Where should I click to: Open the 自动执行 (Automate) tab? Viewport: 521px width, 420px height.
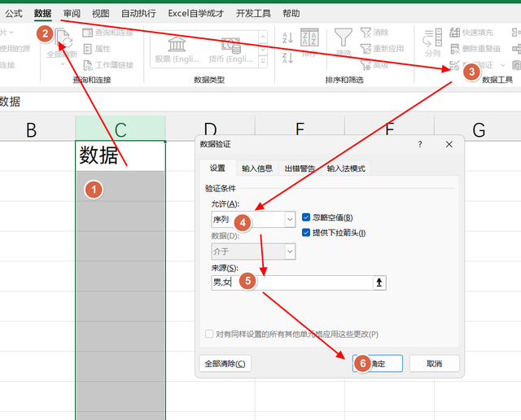click(x=138, y=14)
